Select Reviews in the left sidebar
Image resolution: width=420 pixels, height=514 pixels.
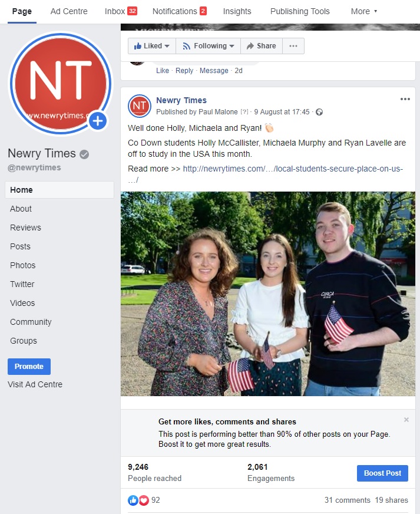[x=25, y=228]
